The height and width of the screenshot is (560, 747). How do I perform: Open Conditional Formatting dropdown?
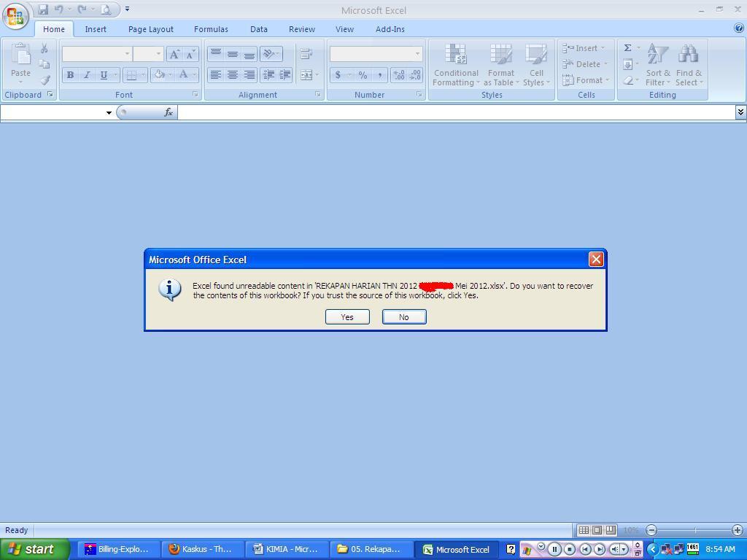(x=456, y=65)
